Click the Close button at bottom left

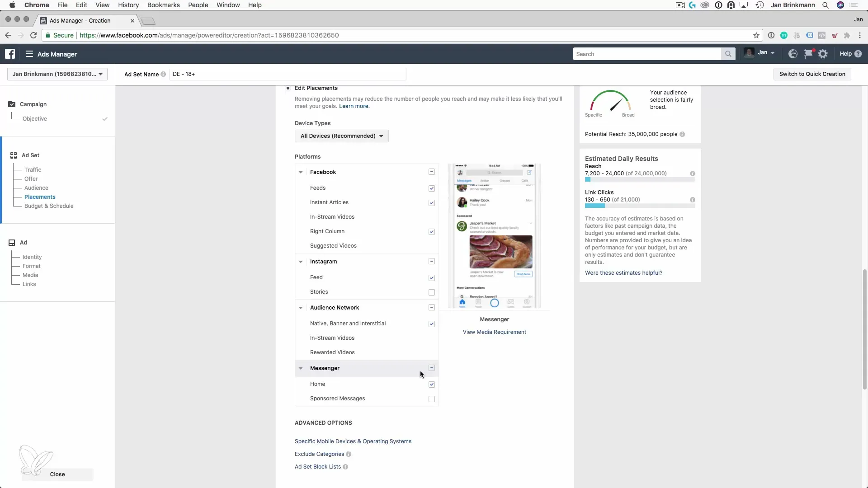coord(57,474)
